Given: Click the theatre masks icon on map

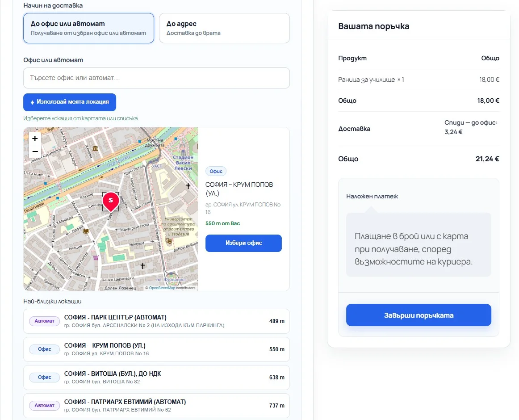Looking at the screenshot, I should (x=169, y=241).
